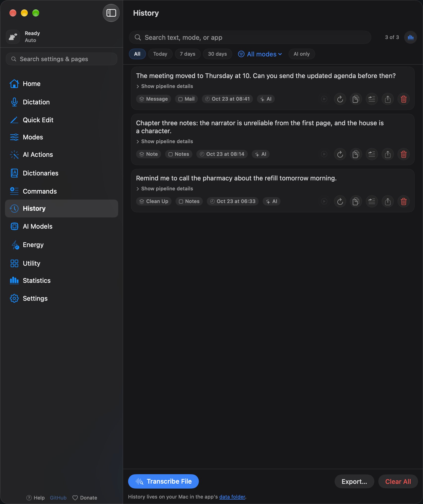Click the red Clear All button

(x=398, y=481)
